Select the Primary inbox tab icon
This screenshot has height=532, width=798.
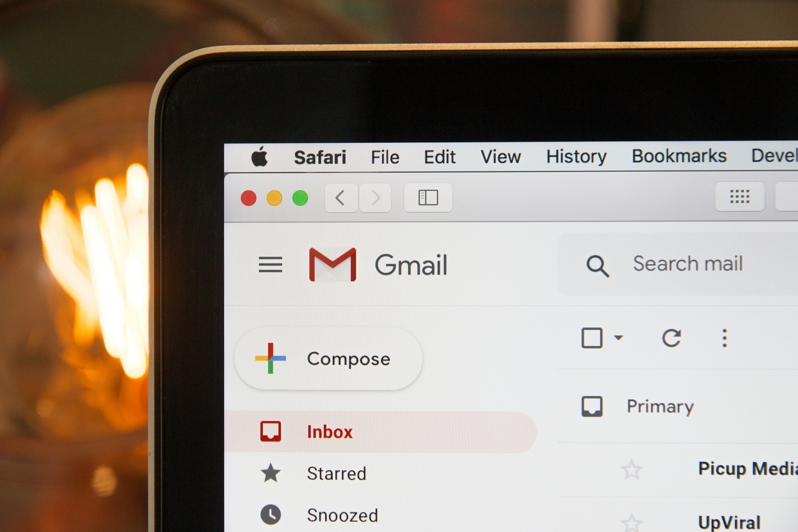[592, 406]
